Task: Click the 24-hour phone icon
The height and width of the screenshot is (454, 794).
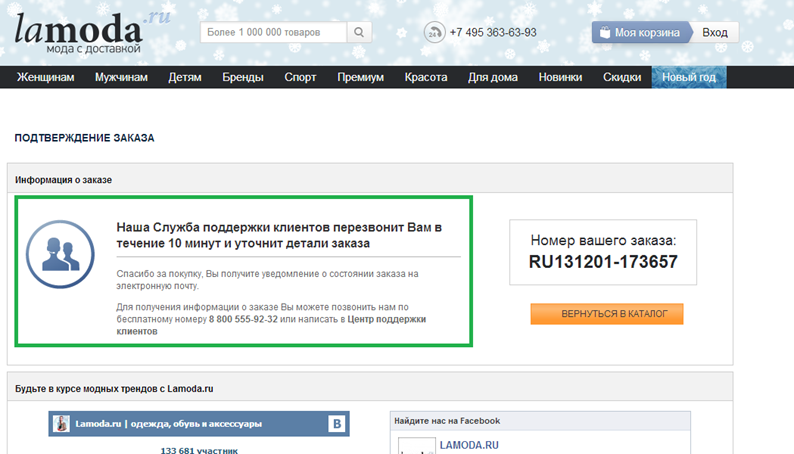Action: [x=434, y=32]
